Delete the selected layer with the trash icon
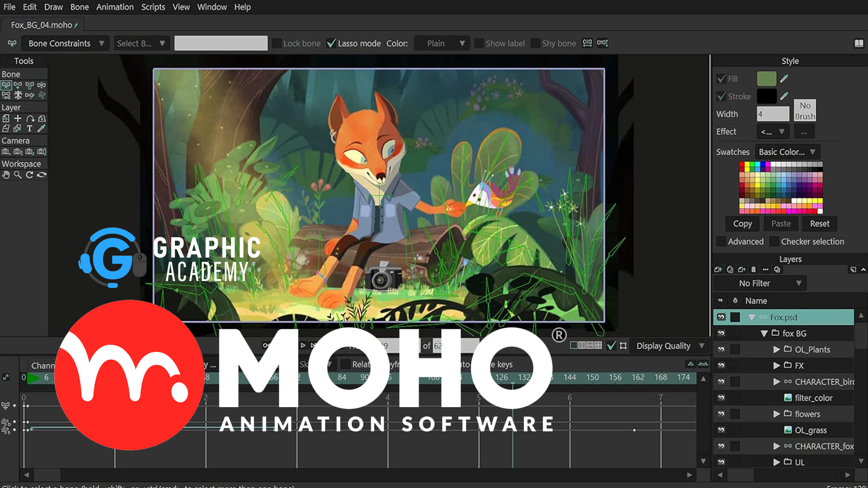 point(754,269)
